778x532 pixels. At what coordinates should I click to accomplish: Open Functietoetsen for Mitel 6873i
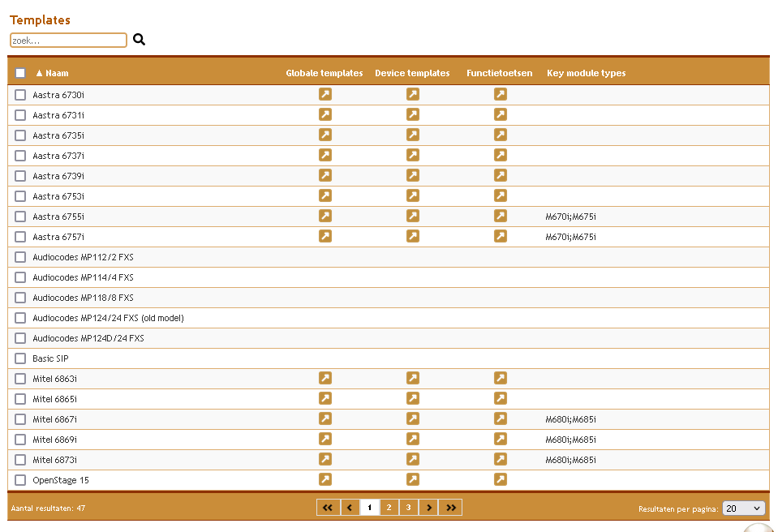[500, 460]
